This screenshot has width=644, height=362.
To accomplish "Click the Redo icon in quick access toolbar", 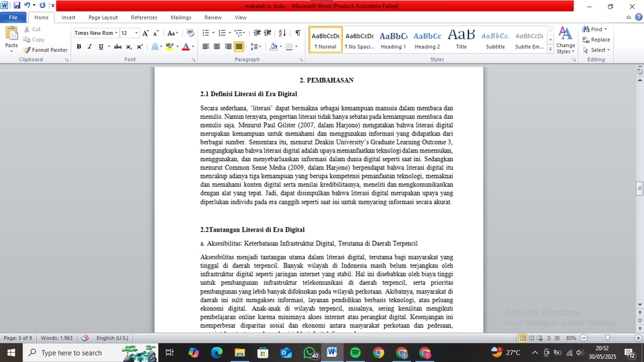I will 42,5.
